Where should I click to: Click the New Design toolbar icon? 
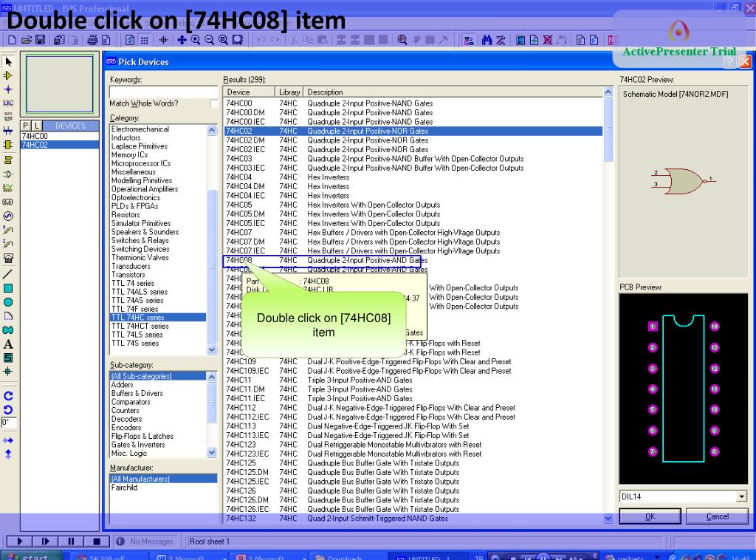point(13,40)
